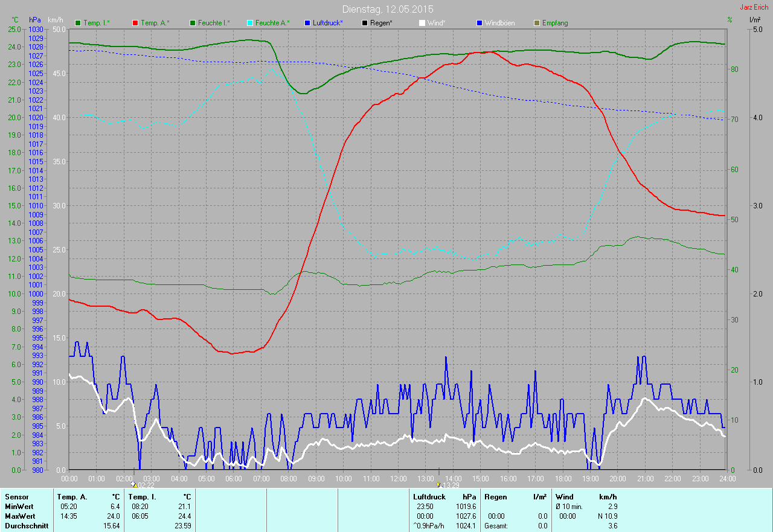Click the 02:22 marker below the time axis
The width and height of the screenshot is (773, 532).
(x=143, y=485)
